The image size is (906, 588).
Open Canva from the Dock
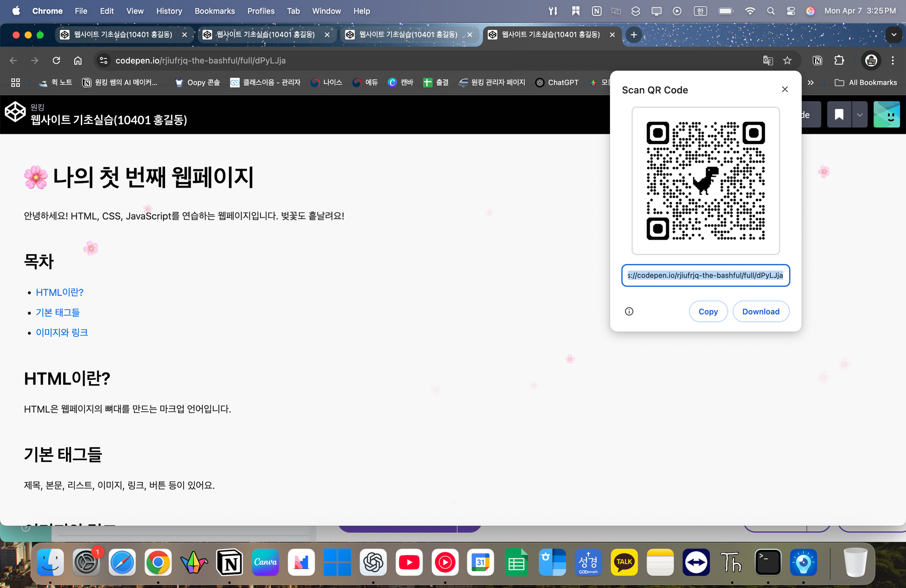265,562
